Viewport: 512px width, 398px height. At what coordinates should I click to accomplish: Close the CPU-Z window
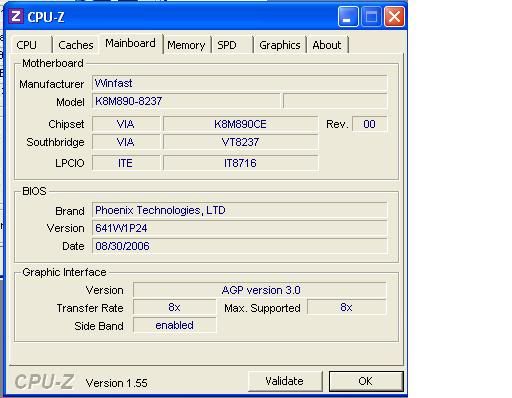[394, 16]
